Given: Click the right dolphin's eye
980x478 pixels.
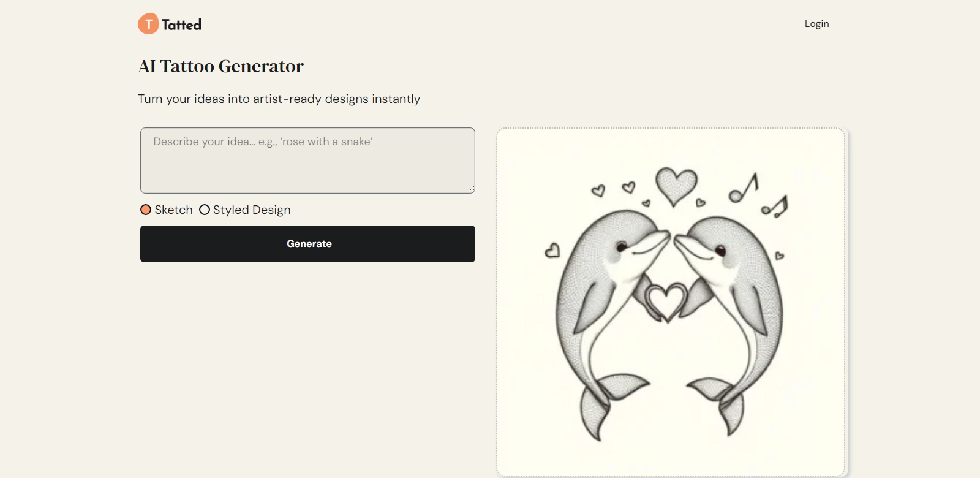Looking at the screenshot, I should click(721, 250).
